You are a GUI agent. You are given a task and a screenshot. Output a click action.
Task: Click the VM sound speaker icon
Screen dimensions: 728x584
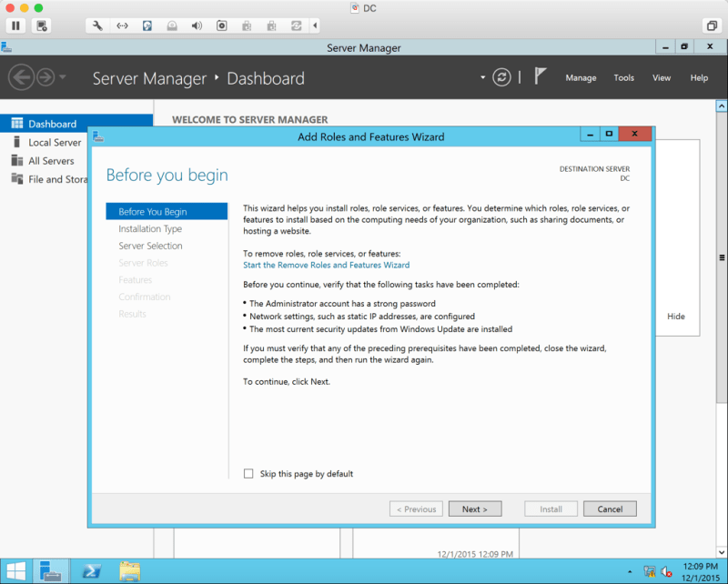(x=197, y=25)
